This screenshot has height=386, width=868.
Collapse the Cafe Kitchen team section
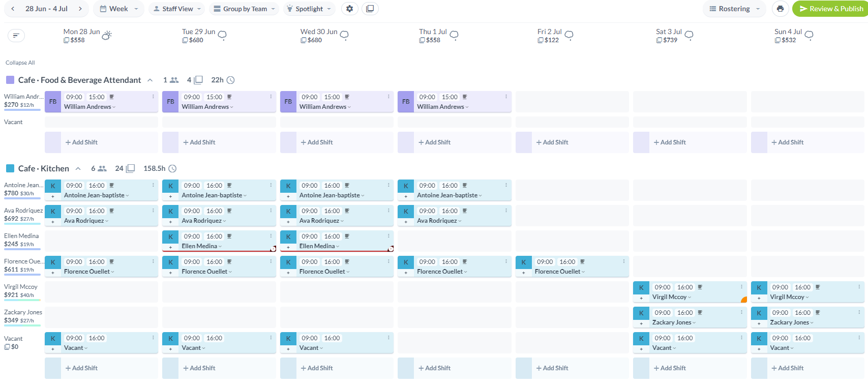[x=78, y=168]
